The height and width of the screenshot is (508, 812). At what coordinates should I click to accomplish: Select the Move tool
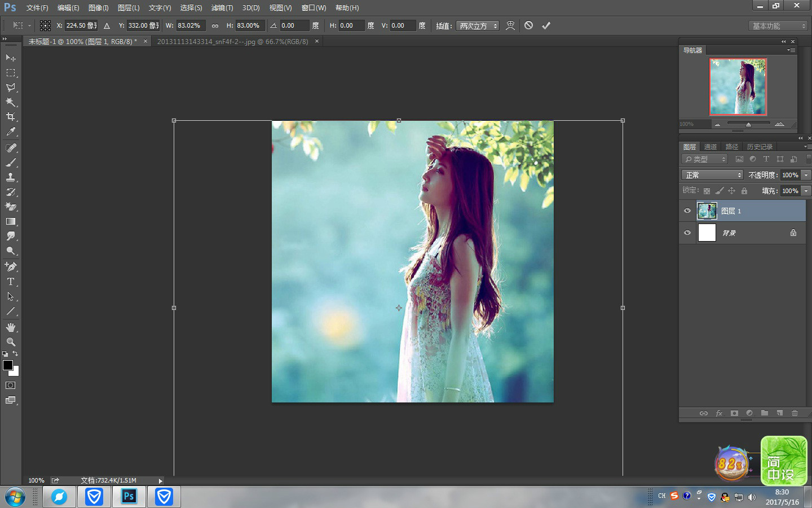pos(11,58)
